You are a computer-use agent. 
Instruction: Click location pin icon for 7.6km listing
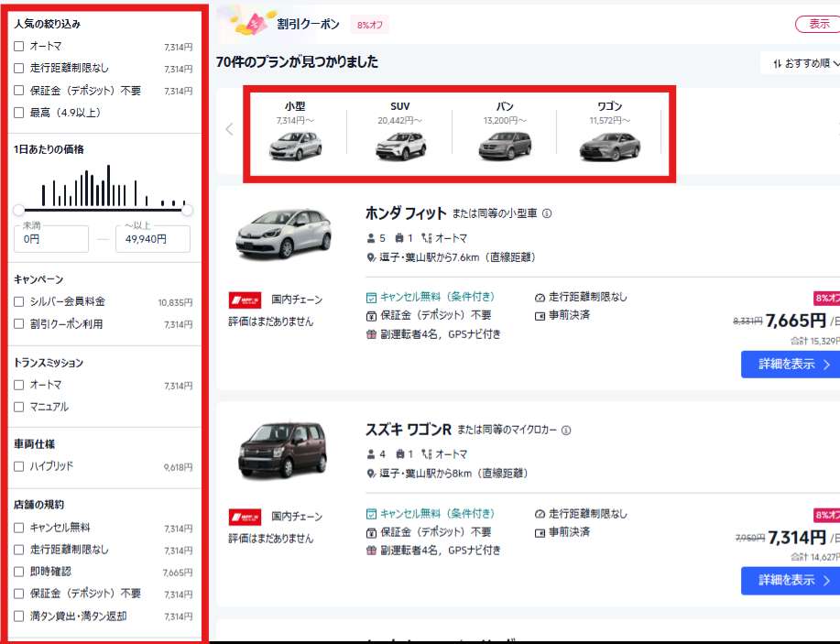[371, 257]
